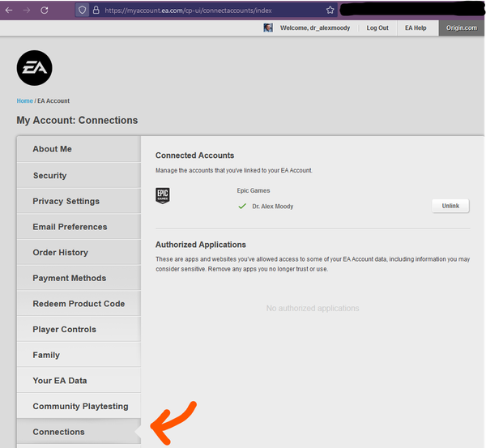Viewport: 486px width, 448px height.
Task: Click the EA Account breadcrumb text
Action: (53, 100)
